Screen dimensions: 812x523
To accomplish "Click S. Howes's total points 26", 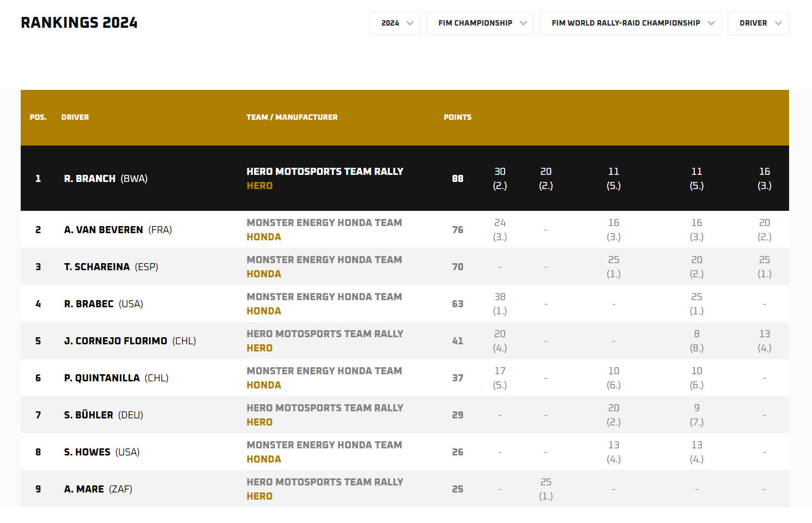I will click(x=458, y=452).
